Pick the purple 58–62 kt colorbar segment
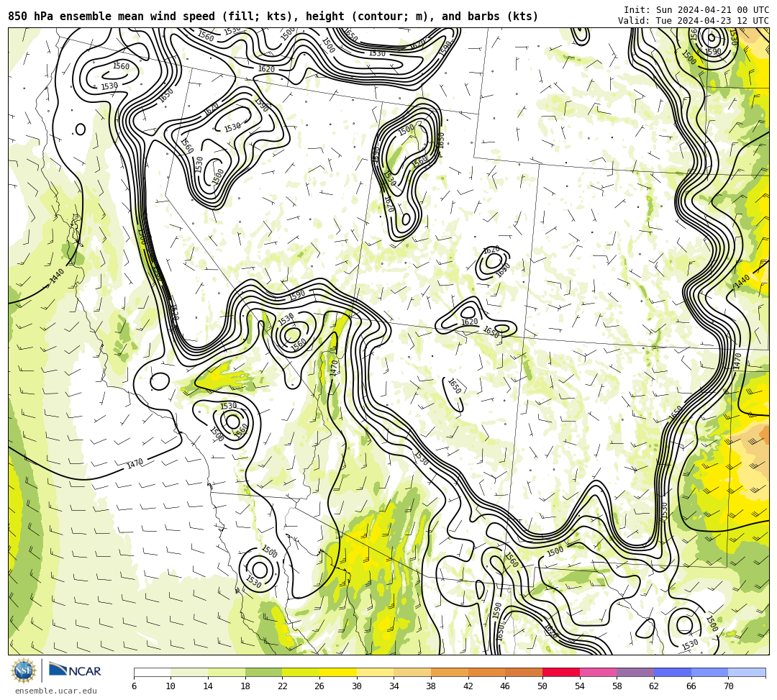 635,672
